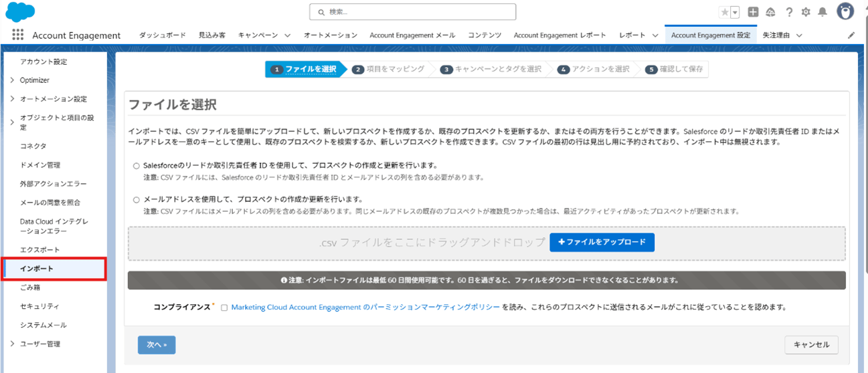Viewport: 868px width, 373px height.
Task: Click the キャンセル button
Action: [x=811, y=344]
